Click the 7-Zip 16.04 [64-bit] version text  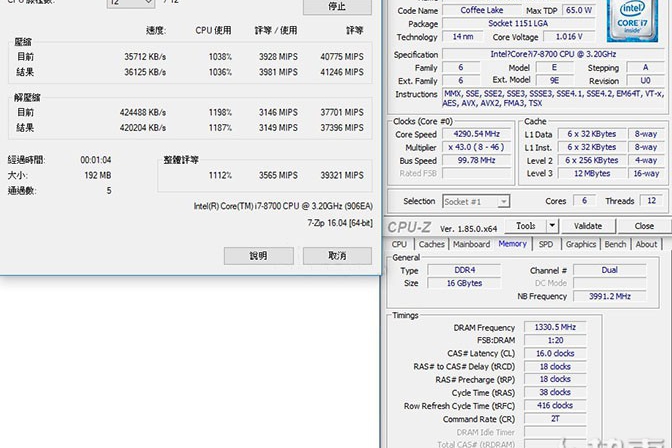click(340, 223)
